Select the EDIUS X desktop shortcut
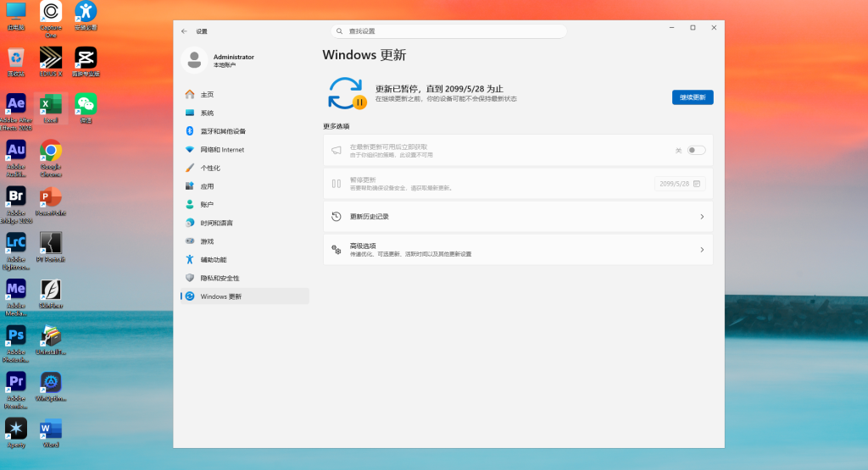The height and width of the screenshot is (470, 868). (x=50, y=62)
